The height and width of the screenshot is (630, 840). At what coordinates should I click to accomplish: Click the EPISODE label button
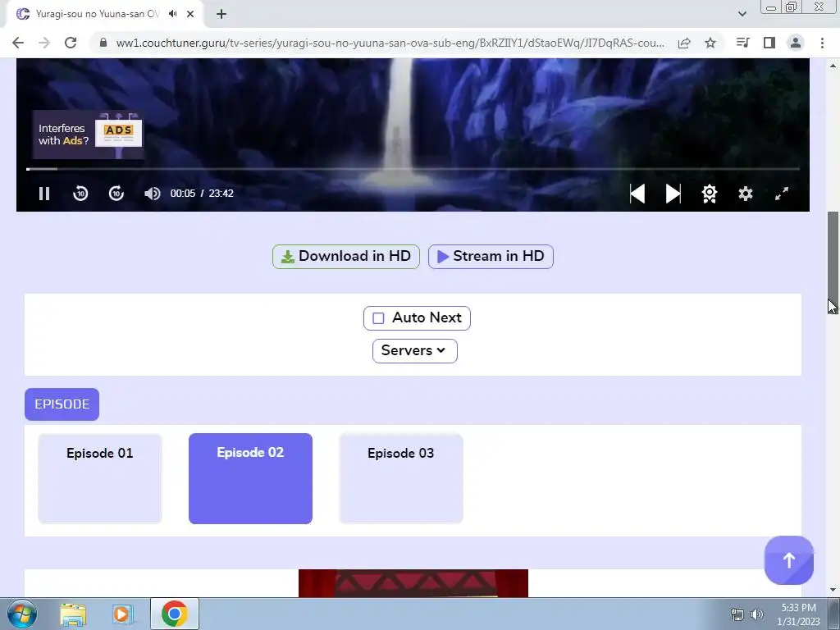(x=62, y=404)
